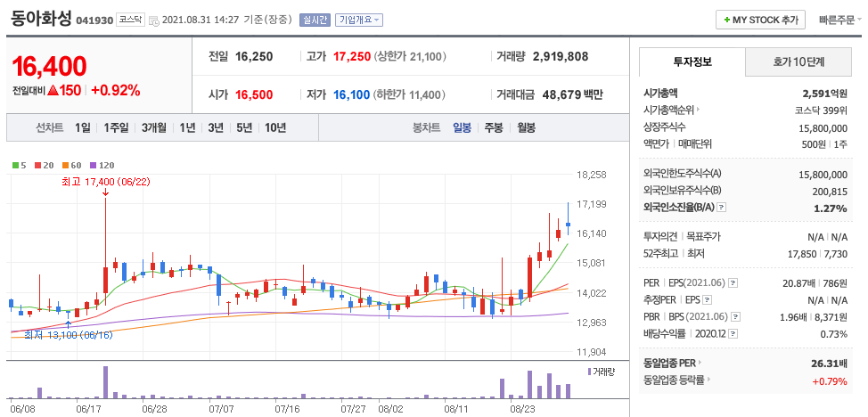Select the 5년 line chart period
The image size is (868, 417).
[244, 128]
